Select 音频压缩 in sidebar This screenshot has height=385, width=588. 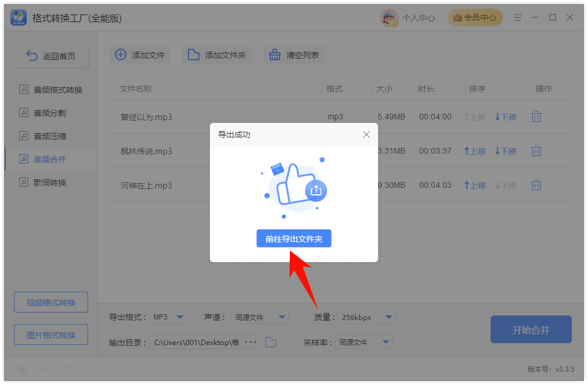click(51, 136)
